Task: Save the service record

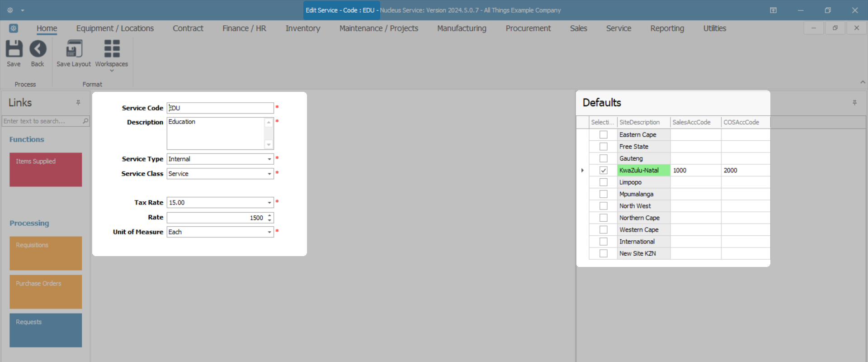Action: pos(14,53)
